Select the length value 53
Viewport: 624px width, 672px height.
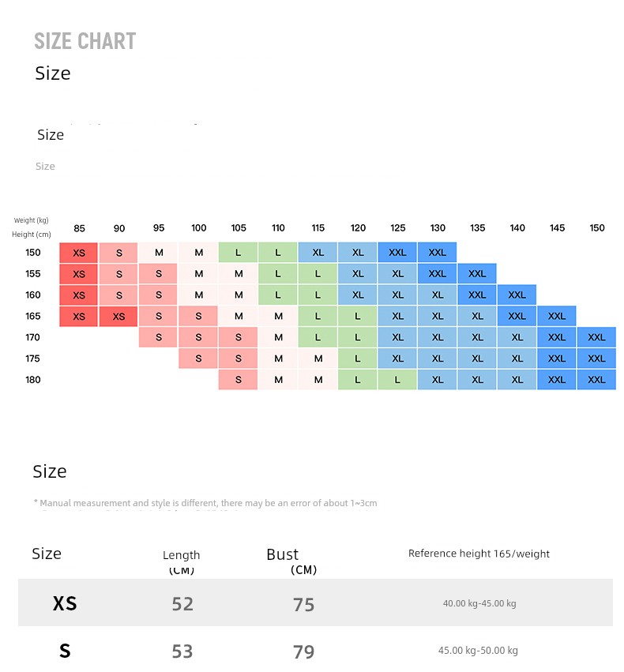[182, 652]
